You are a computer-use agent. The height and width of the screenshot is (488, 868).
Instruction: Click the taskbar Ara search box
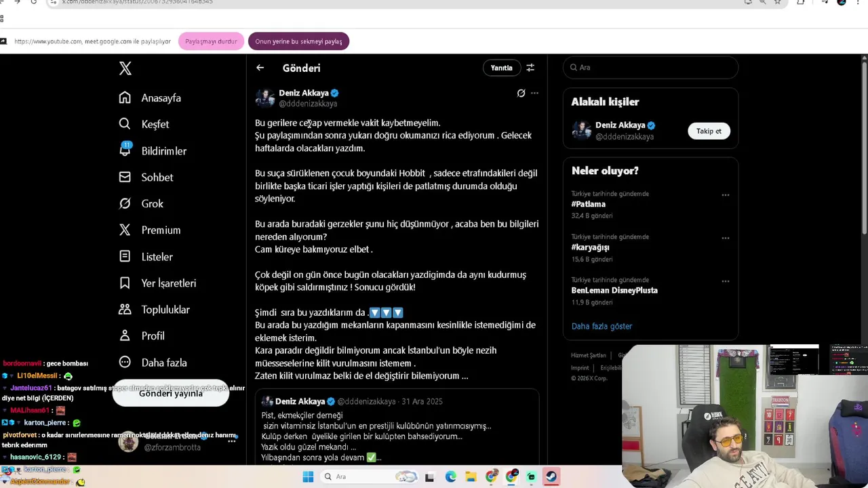pyautogui.click(x=368, y=476)
